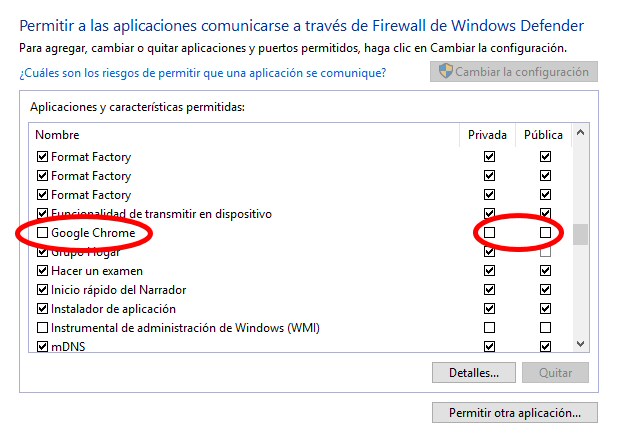
Task: Click Permitir otra aplicación button
Action: tap(515, 412)
